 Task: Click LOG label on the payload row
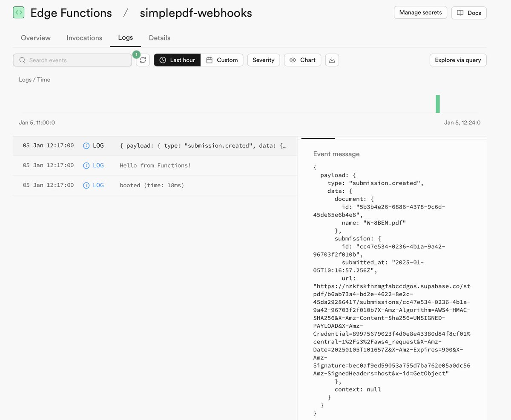coord(98,146)
